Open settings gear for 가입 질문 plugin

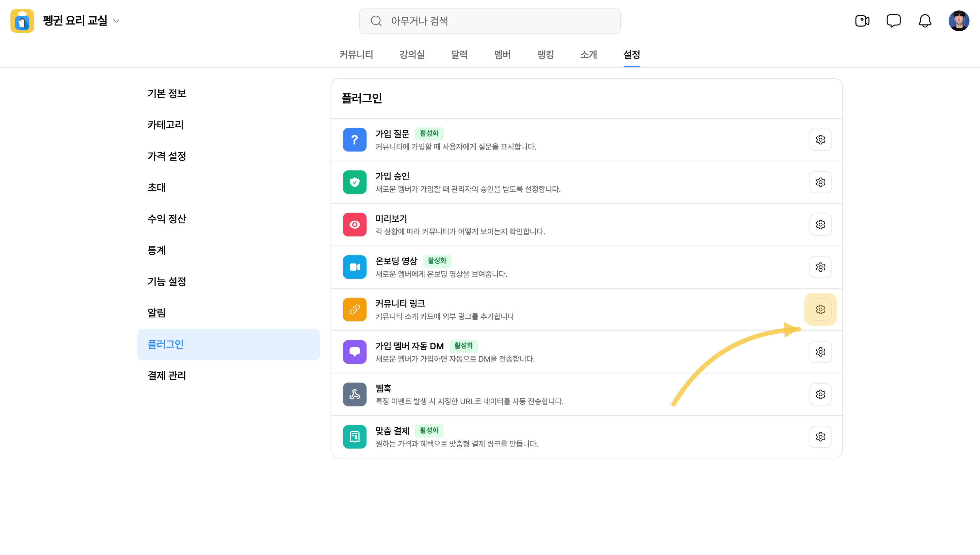tap(820, 139)
